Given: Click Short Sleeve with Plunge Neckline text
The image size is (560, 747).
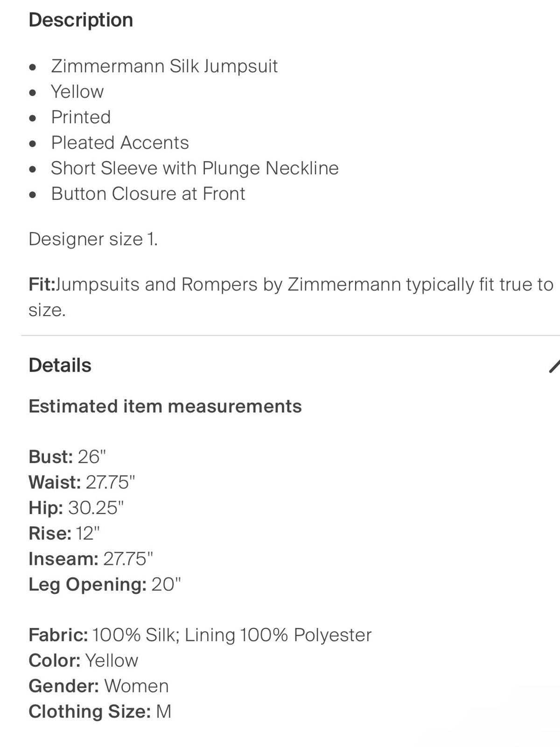Looking at the screenshot, I should point(195,168).
